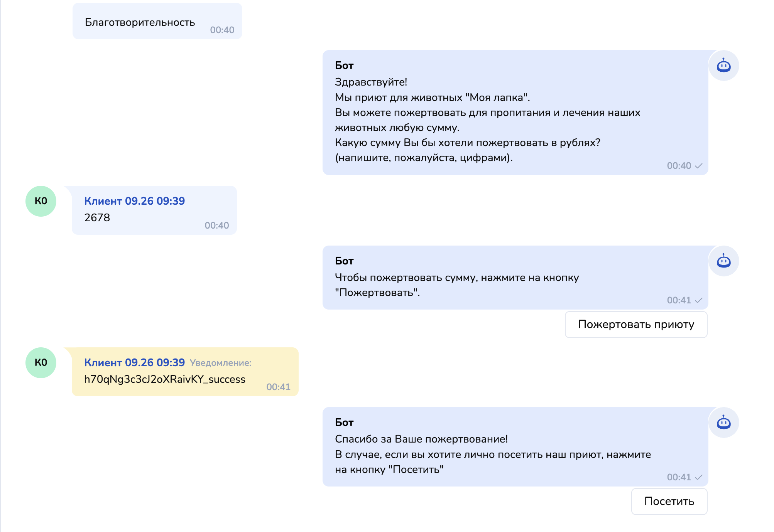Click the 00:41 timestamp on the yellow notification

coord(278,387)
